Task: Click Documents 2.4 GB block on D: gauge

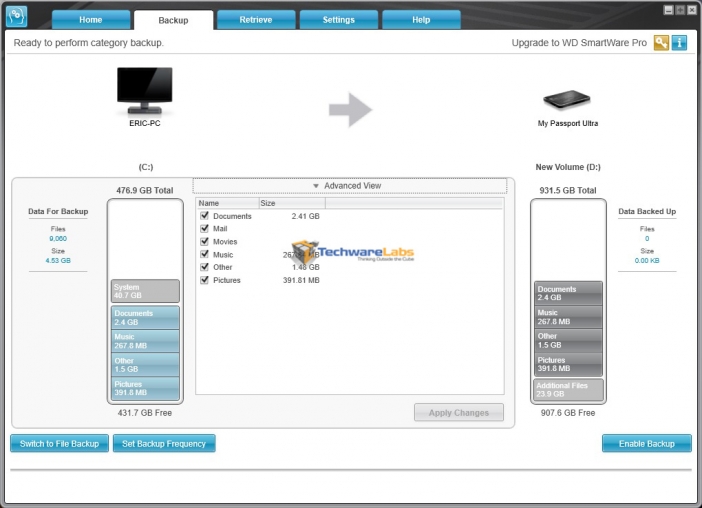Action: (568, 293)
